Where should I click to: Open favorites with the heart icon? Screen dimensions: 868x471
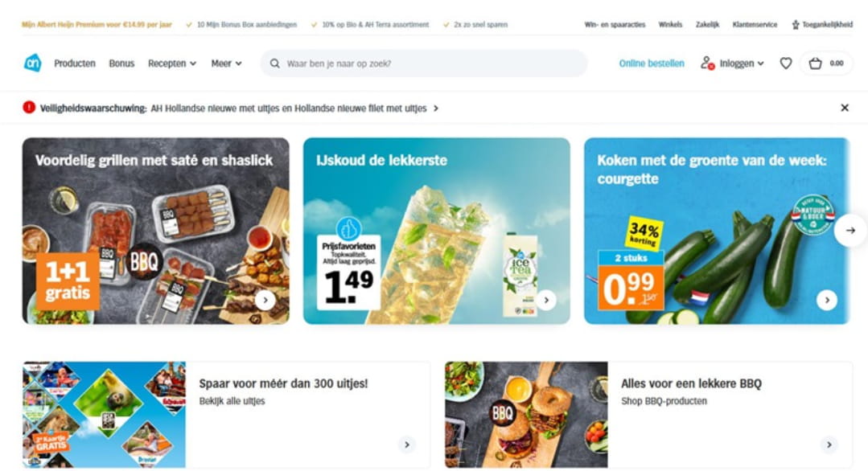click(x=785, y=63)
